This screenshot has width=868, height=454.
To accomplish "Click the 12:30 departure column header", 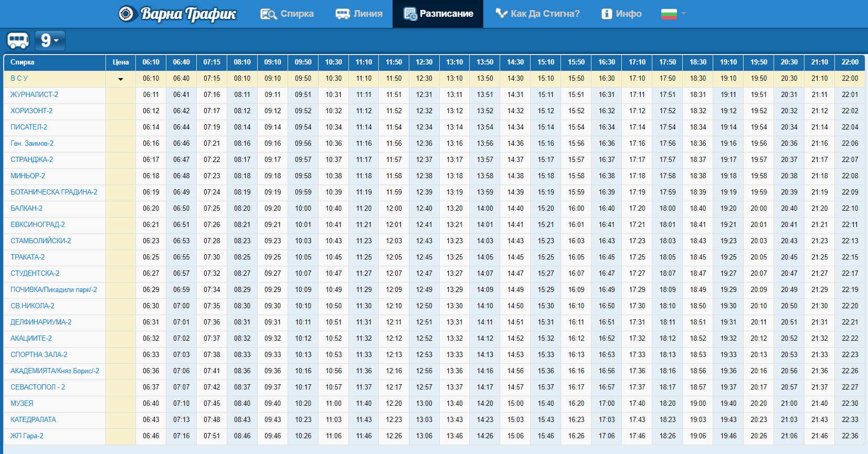I will (x=425, y=62).
